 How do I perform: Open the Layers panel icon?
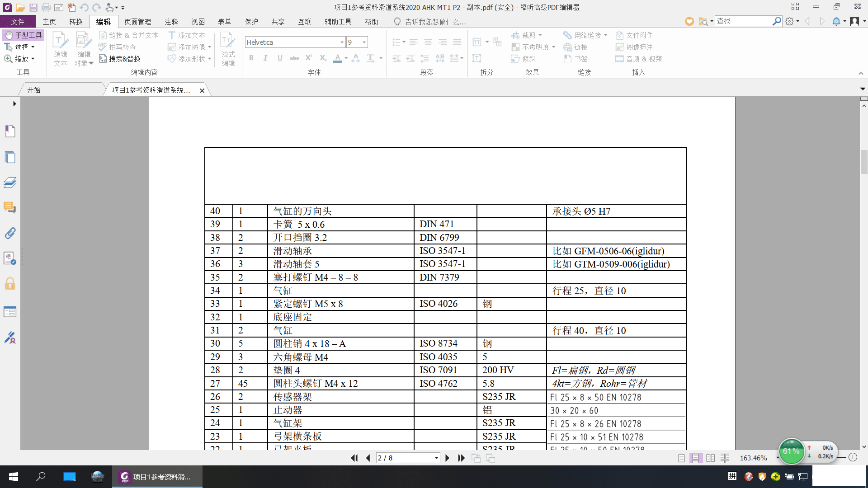[10, 183]
